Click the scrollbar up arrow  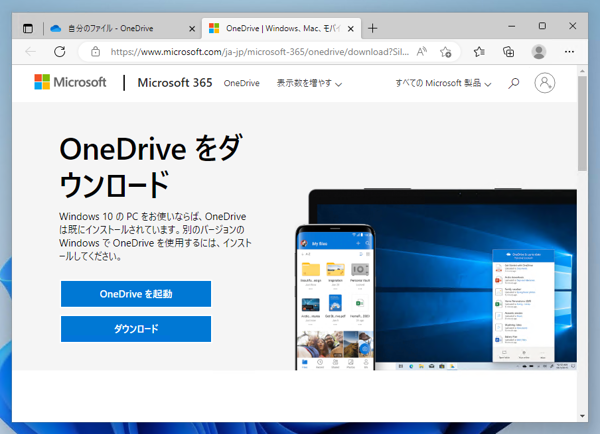point(582,71)
